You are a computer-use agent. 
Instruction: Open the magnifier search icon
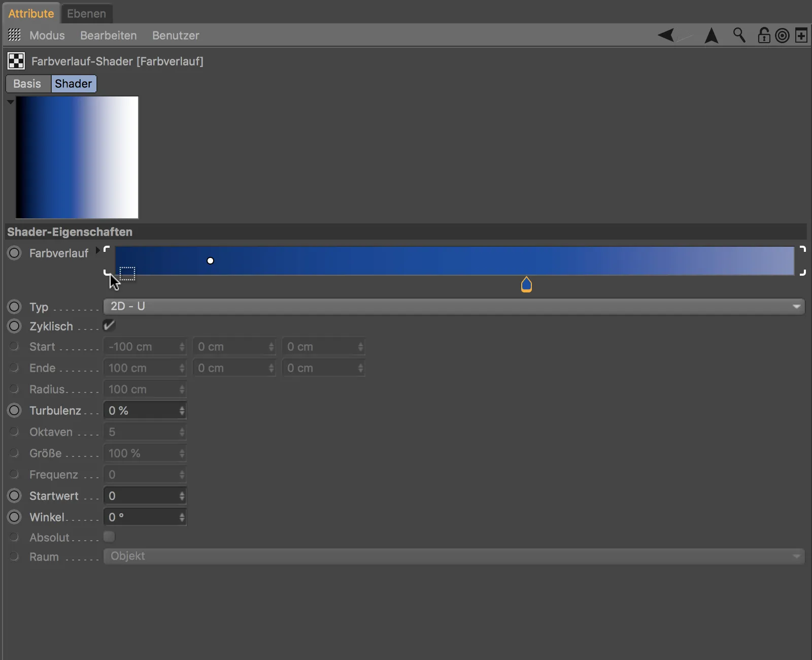click(739, 35)
